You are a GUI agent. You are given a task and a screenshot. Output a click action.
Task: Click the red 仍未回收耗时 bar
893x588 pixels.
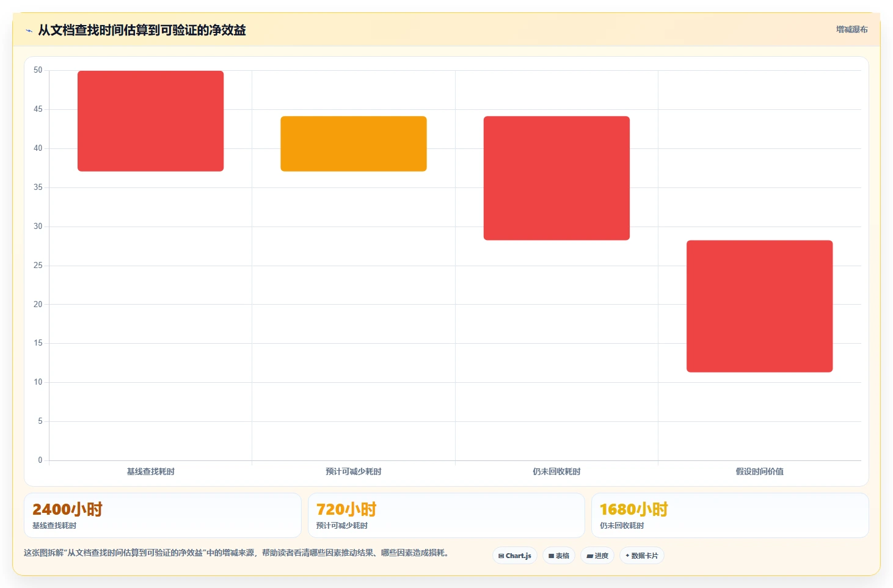click(x=556, y=178)
